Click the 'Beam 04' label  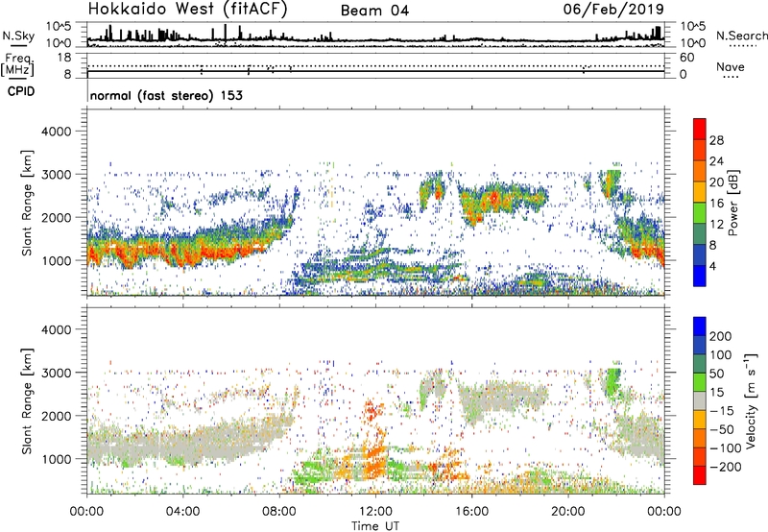click(374, 11)
